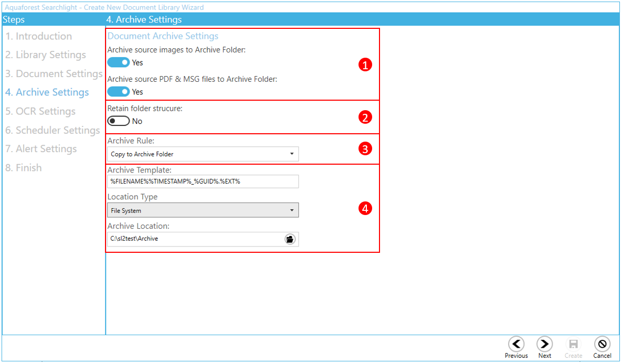The image size is (622, 364).
Task: Browse for Archive Location folder
Action: (290, 239)
